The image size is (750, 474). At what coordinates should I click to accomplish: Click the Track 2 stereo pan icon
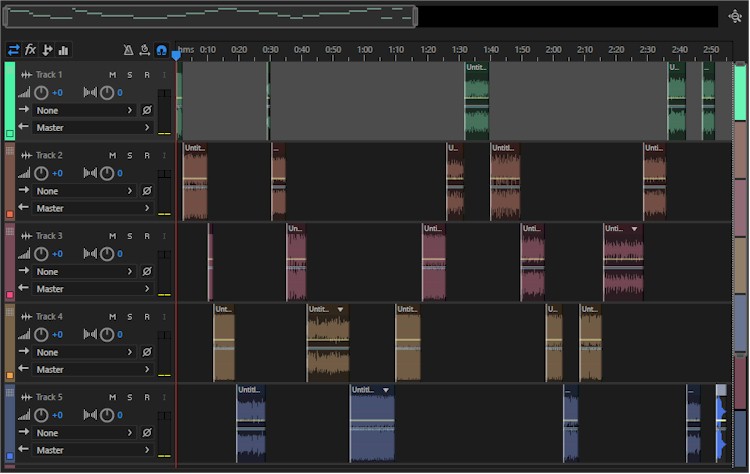(x=90, y=173)
